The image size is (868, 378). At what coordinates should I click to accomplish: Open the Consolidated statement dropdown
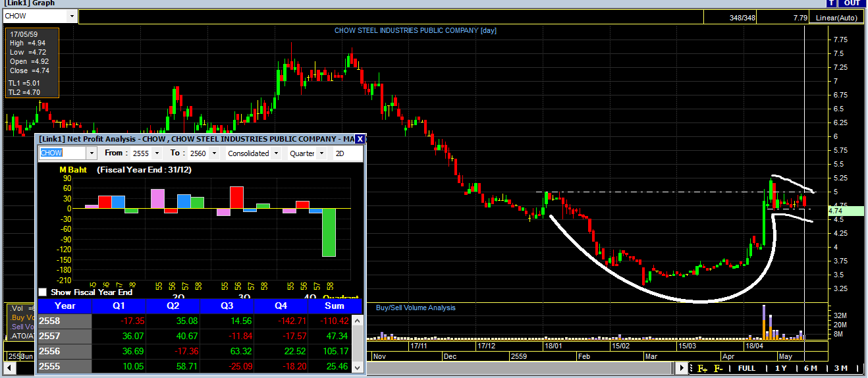click(275, 153)
